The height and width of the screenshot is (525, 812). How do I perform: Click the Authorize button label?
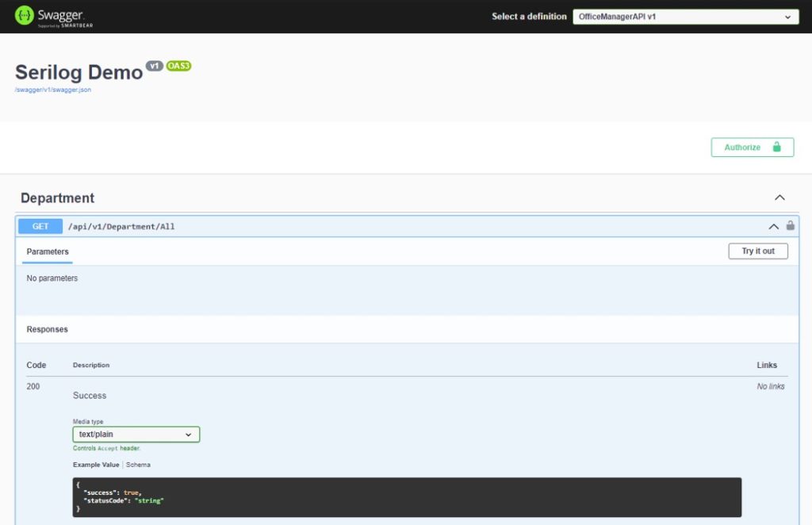click(x=742, y=148)
